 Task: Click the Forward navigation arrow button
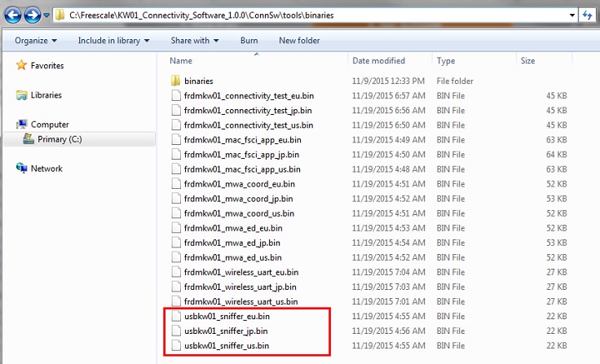(x=33, y=15)
